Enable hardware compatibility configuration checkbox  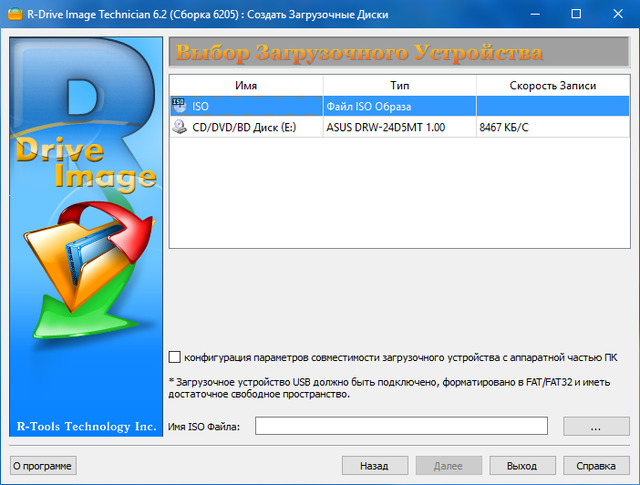point(175,357)
